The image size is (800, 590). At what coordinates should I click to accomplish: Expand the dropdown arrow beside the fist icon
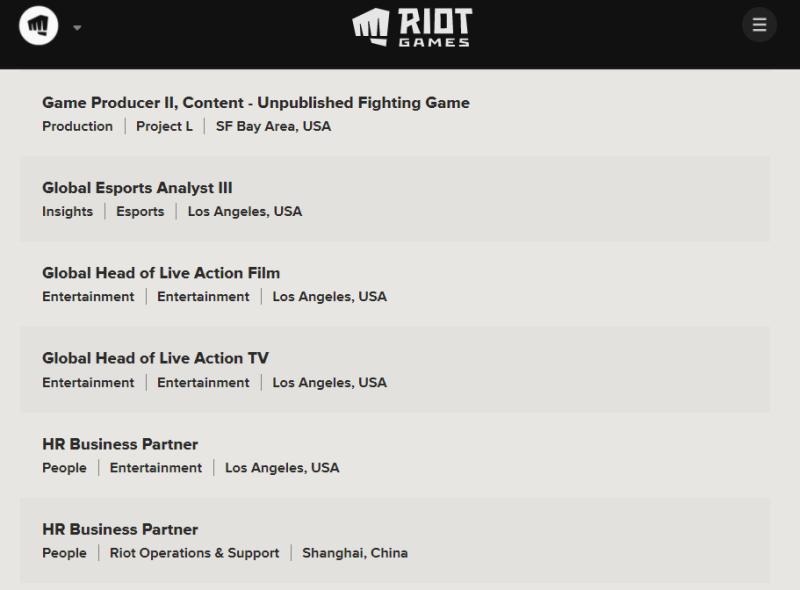pos(77,27)
